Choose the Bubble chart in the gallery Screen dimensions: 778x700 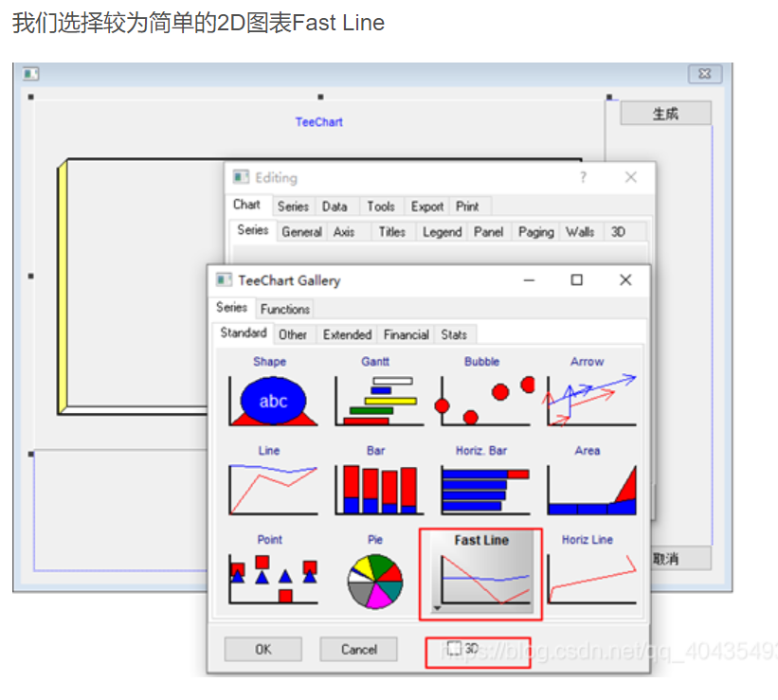click(485, 391)
